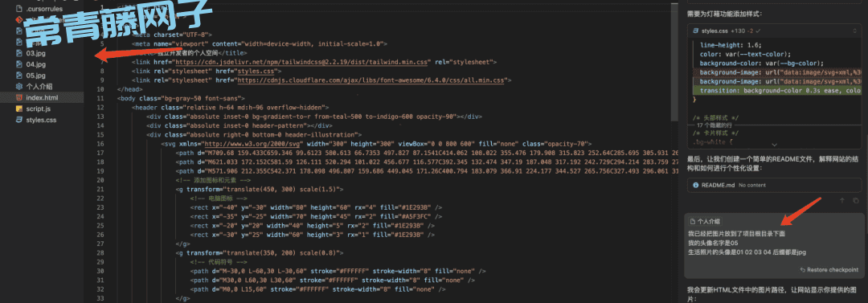Viewport: 868px width, 303px height.
Task: Click the HTML5 icon beside index.html
Action: pyautogui.click(x=19, y=97)
